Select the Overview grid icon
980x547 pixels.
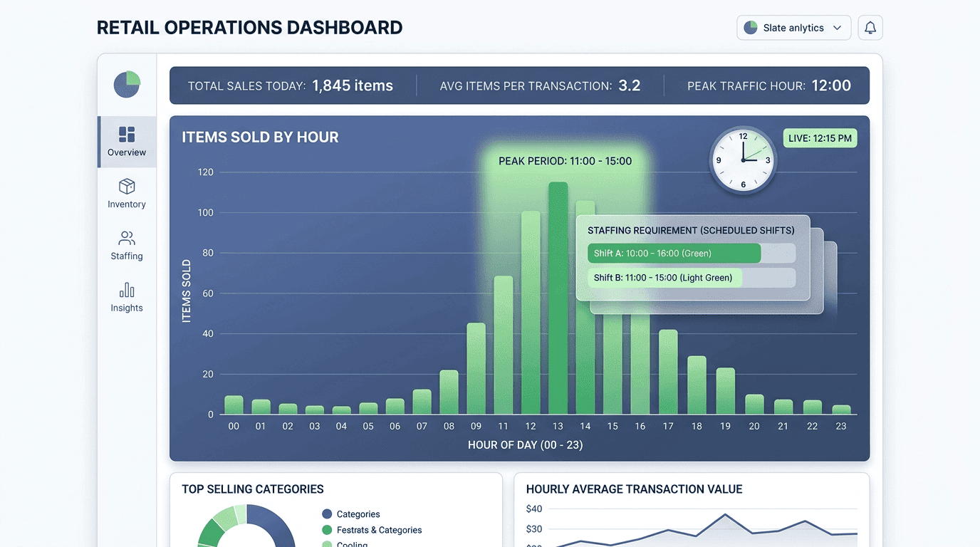click(x=127, y=134)
